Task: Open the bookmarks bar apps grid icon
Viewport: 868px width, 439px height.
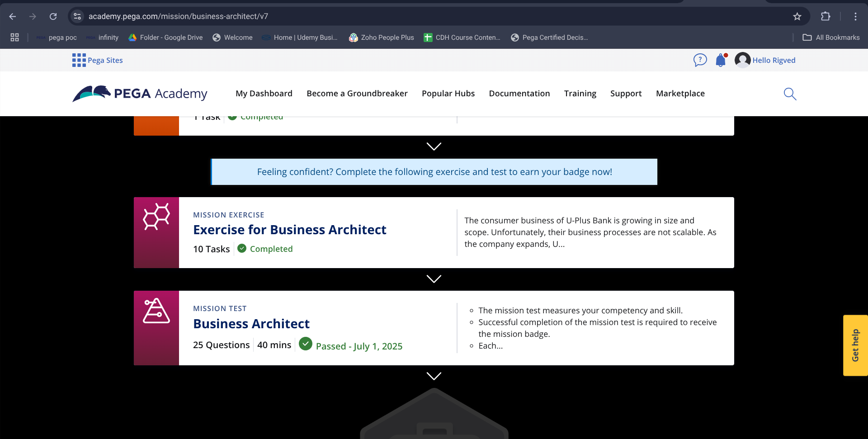Action: click(14, 38)
